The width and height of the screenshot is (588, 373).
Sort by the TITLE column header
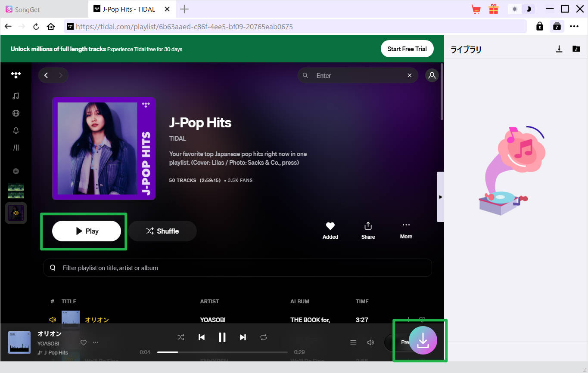tap(69, 302)
